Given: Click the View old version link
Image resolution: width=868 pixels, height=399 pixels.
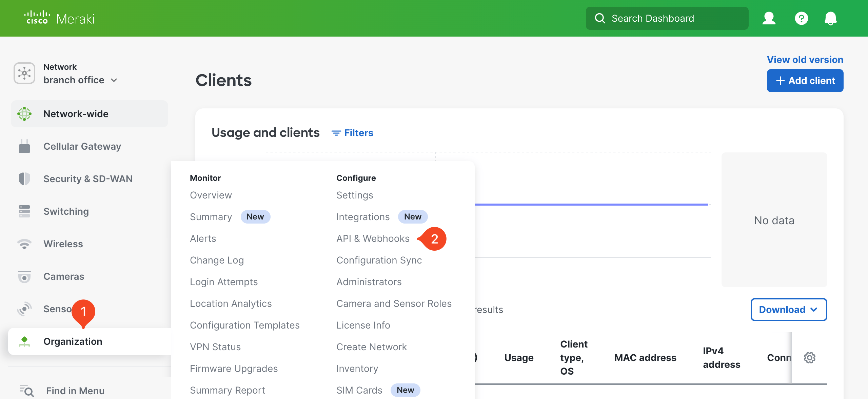Looking at the screenshot, I should coord(805,60).
